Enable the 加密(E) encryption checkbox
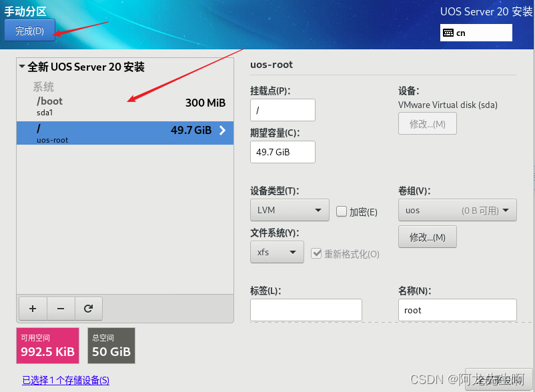 tap(342, 211)
